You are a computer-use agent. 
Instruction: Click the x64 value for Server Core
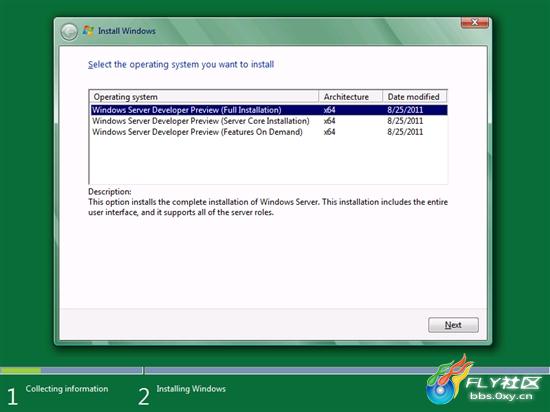[x=329, y=121]
